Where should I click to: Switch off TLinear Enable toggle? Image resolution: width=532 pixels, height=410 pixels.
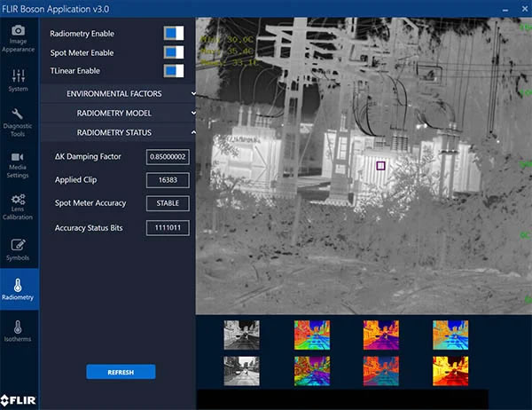coord(173,71)
